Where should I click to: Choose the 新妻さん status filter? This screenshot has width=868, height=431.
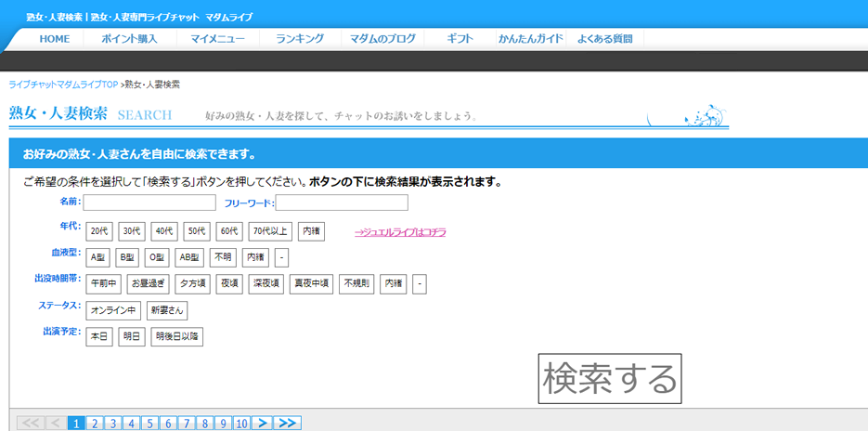[x=167, y=310]
